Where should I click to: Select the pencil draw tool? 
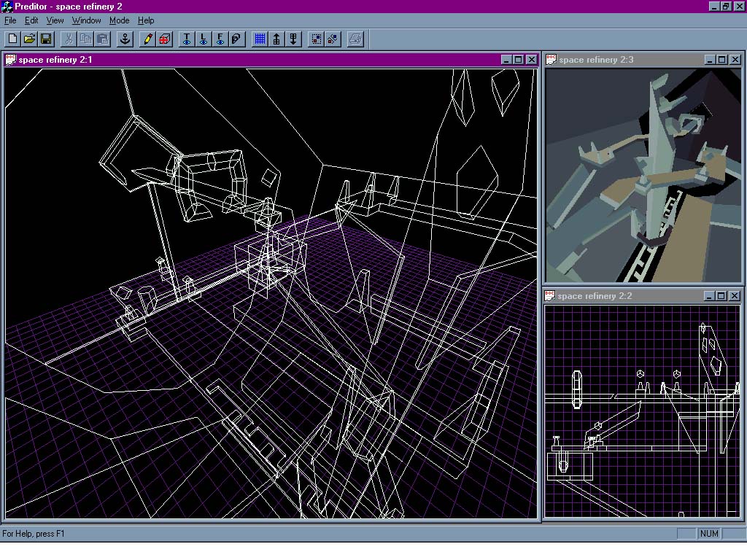148,39
